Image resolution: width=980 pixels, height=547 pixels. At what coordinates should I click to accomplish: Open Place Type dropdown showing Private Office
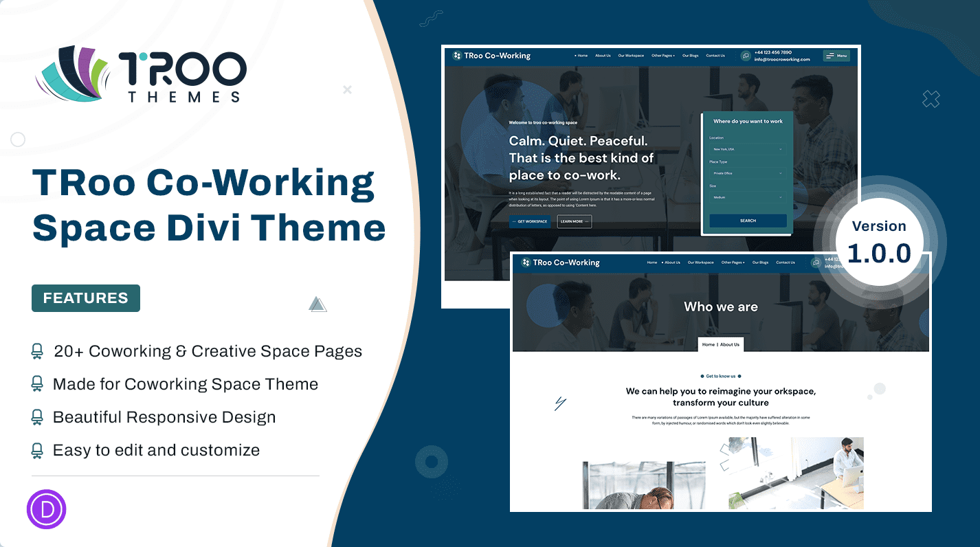click(748, 173)
